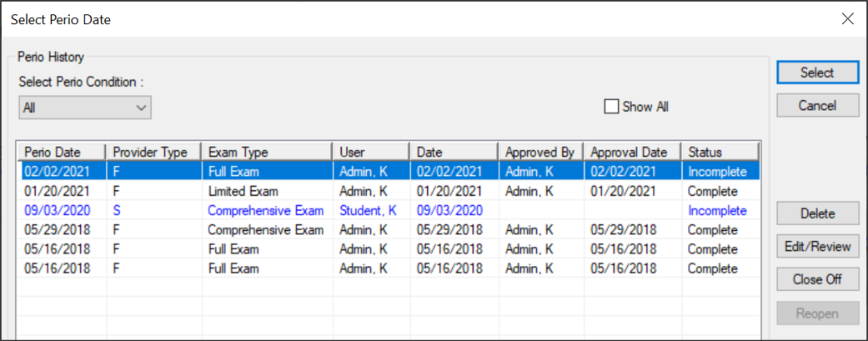The height and width of the screenshot is (341, 868).
Task: Sort by Approved By column header
Action: click(540, 152)
